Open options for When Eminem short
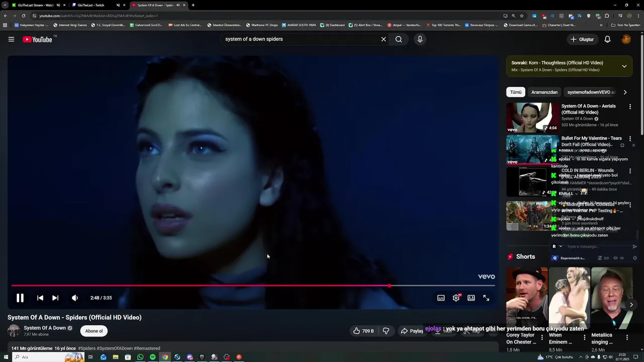This screenshot has width=644, height=362. [584, 337]
